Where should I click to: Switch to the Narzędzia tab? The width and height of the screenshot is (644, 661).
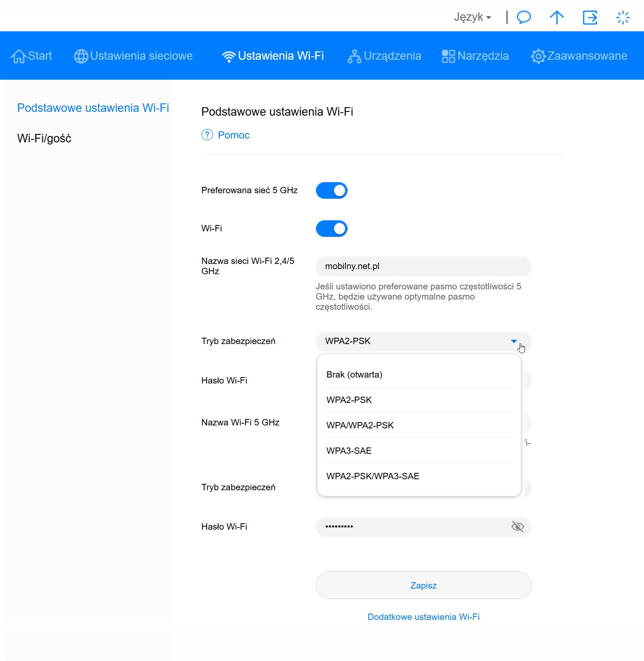pyautogui.click(x=475, y=56)
